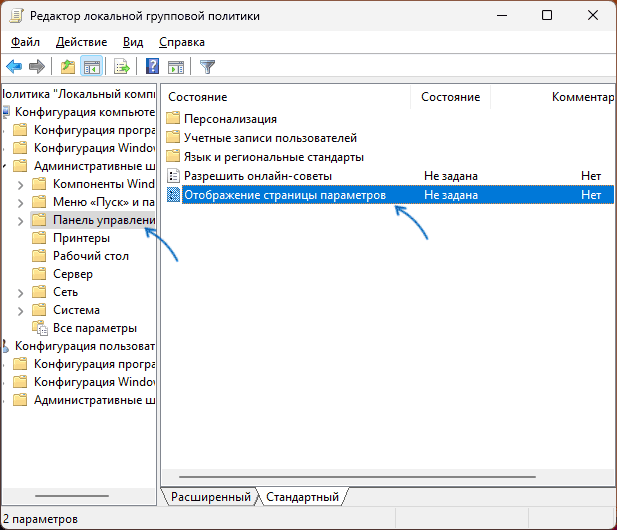Image resolution: width=617 pixels, height=530 pixels.
Task: Switch to the Расширенный tab
Action: pos(211,497)
